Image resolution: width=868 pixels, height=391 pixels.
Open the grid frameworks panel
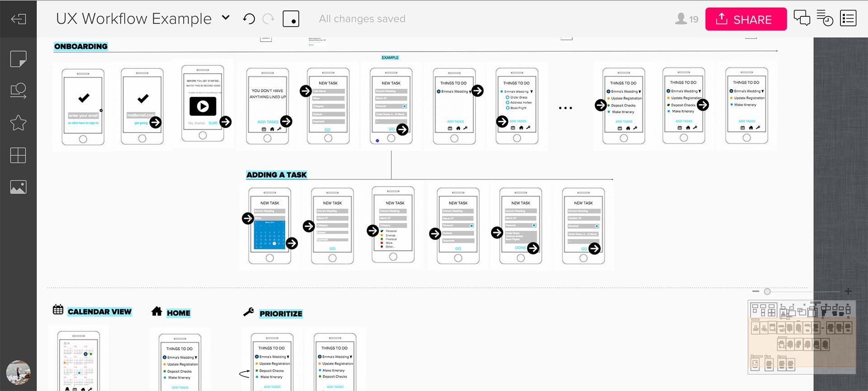coord(18,155)
